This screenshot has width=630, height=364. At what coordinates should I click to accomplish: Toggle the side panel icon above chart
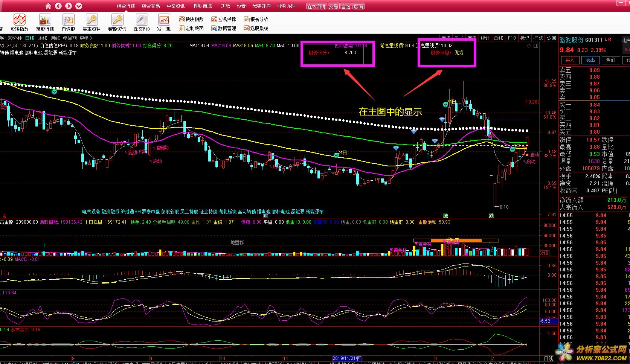[536, 46]
